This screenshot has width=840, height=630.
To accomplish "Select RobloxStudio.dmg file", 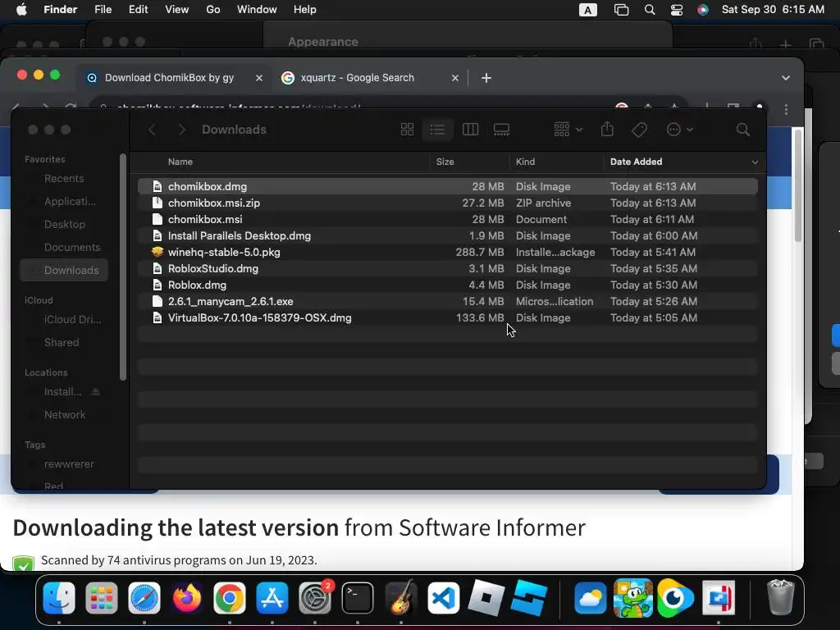I will (447, 268).
